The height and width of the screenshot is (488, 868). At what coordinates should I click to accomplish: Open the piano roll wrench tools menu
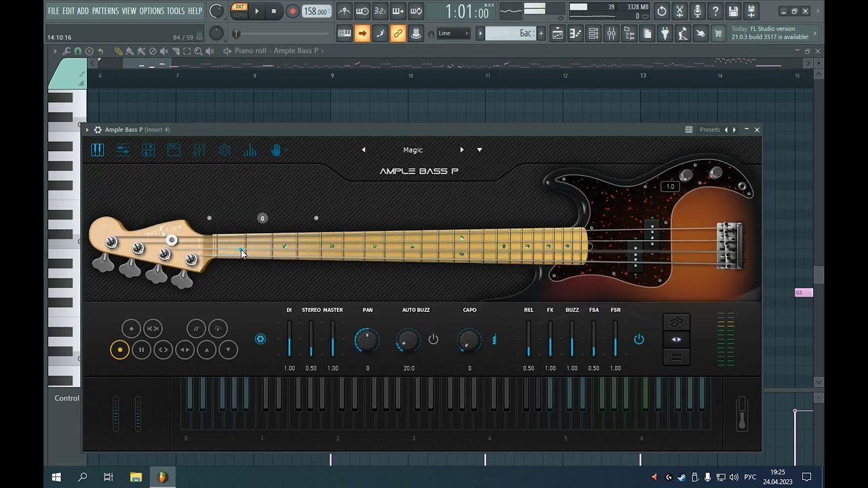pyautogui.click(x=66, y=51)
